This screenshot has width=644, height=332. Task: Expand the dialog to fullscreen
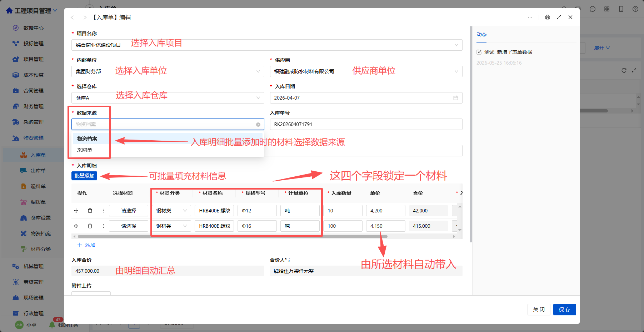tap(559, 17)
